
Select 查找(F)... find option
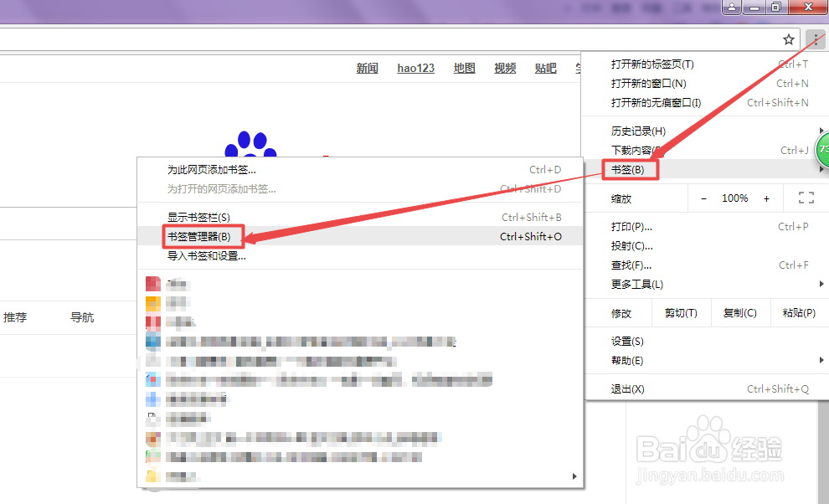(x=705, y=265)
